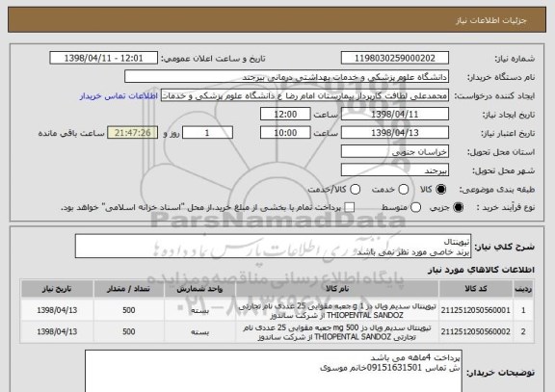Tick the اسناد خزانه اسلامی payment checkbox

(x=350, y=207)
